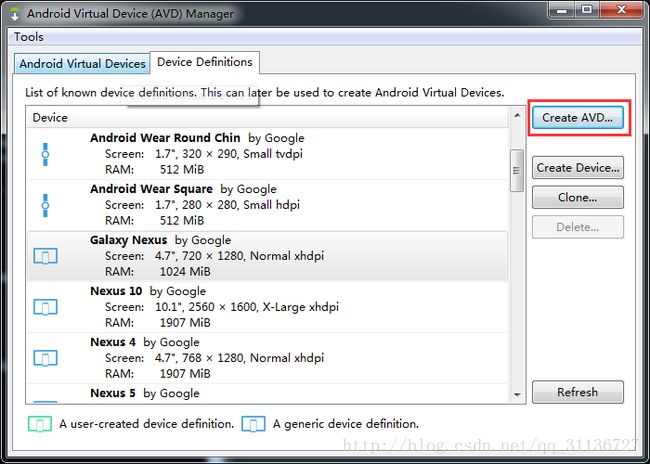
Task: Switch to the Android Virtual Devices tab
Action: click(x=82, y=63)
